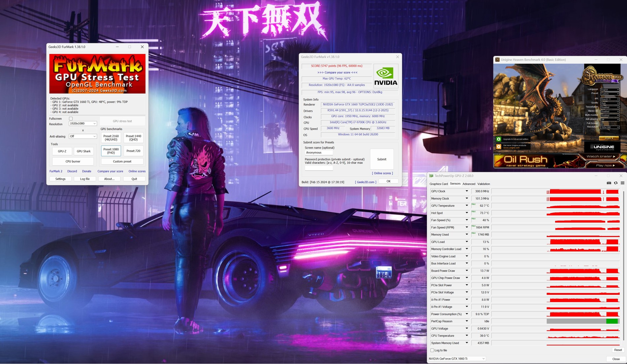Click the orange Get more Unigine products icon
Viewport: 627px width, 364px height.
point(499,146)
